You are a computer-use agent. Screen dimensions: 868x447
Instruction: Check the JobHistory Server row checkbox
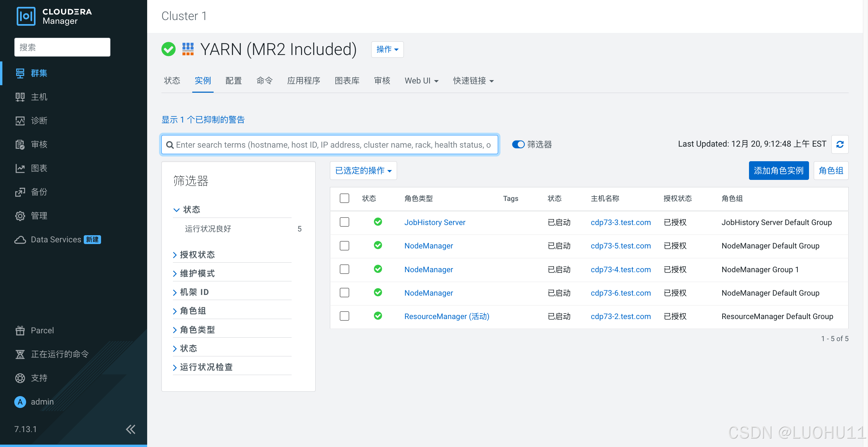tap(344, 222)
